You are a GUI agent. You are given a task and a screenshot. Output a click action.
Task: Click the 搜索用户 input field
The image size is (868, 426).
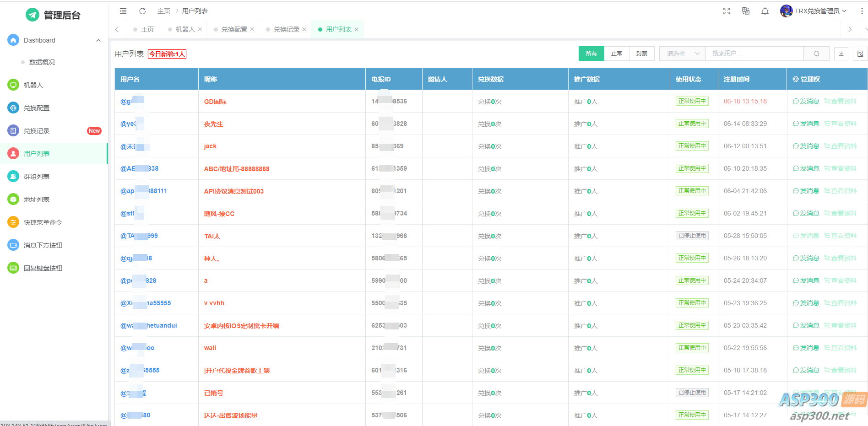(754, 54)
